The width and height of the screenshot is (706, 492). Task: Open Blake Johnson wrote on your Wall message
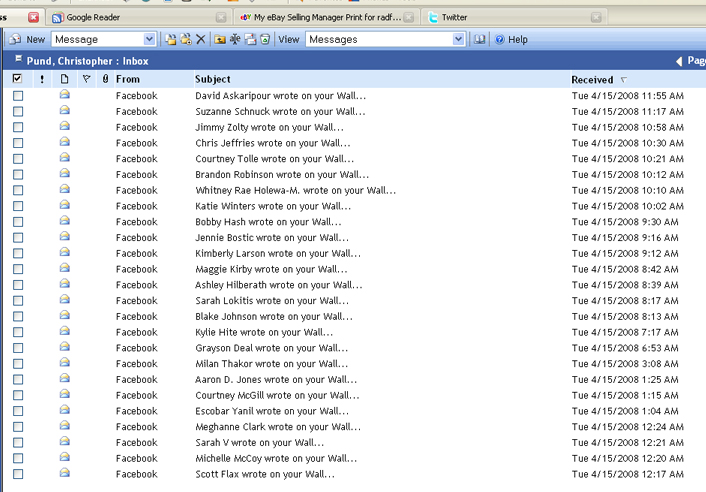pyautogui.click(x=274, y=316)
